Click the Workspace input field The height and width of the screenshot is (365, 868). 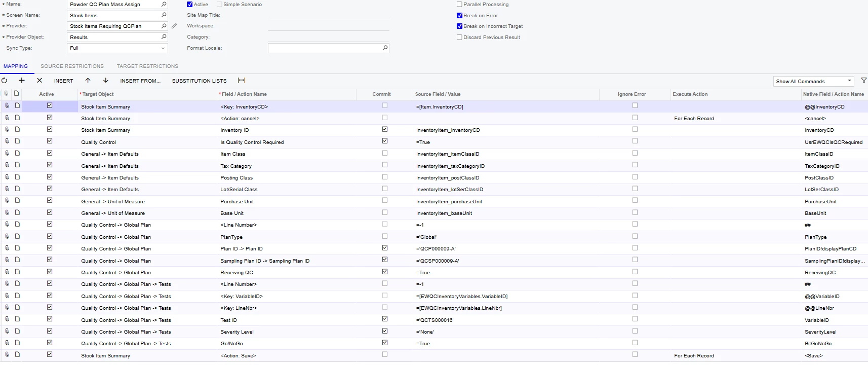click(328, 26)
